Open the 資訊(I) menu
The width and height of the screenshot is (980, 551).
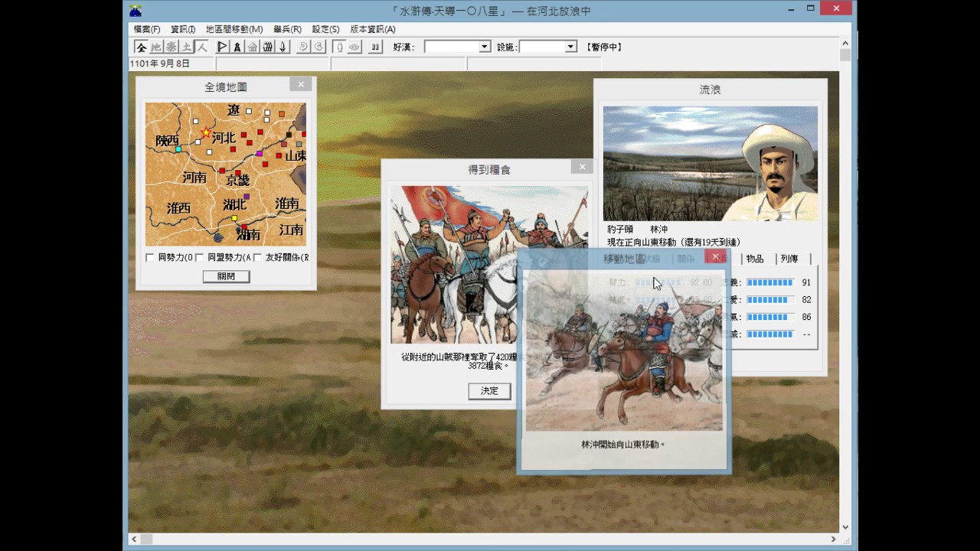click(183, 29)
